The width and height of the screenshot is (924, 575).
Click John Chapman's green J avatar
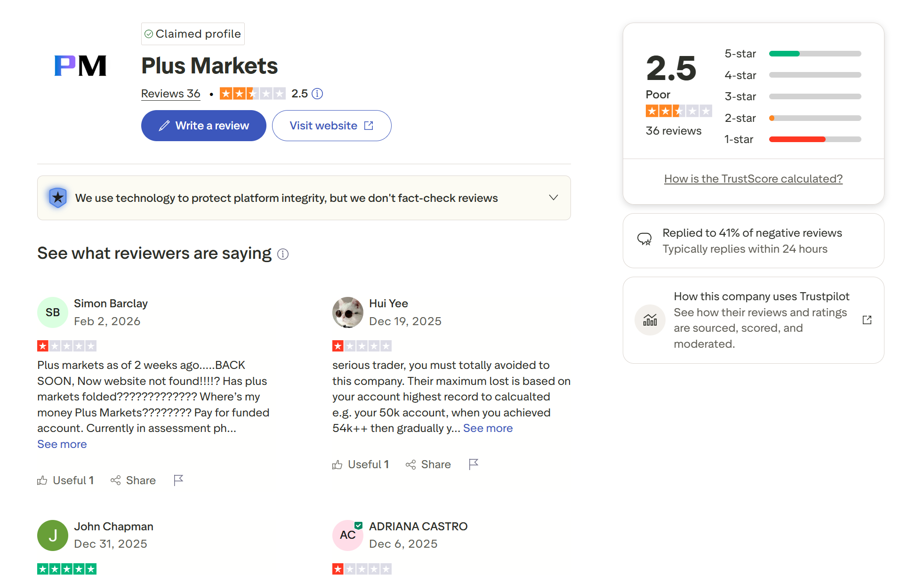pyautogui.click(x=53, y=535)
